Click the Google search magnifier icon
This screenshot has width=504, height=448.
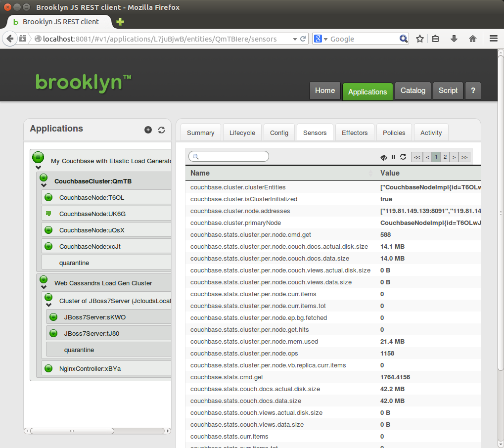404,39
